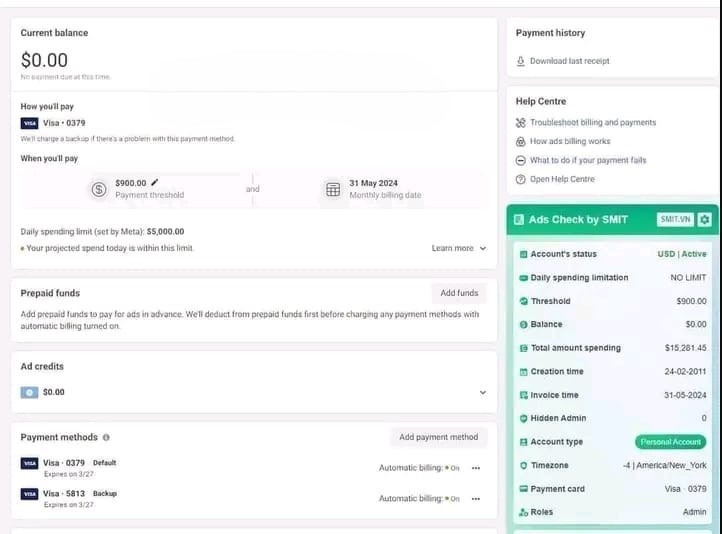Click the Add funds button

pyautogui.click(x=460, y=293)
